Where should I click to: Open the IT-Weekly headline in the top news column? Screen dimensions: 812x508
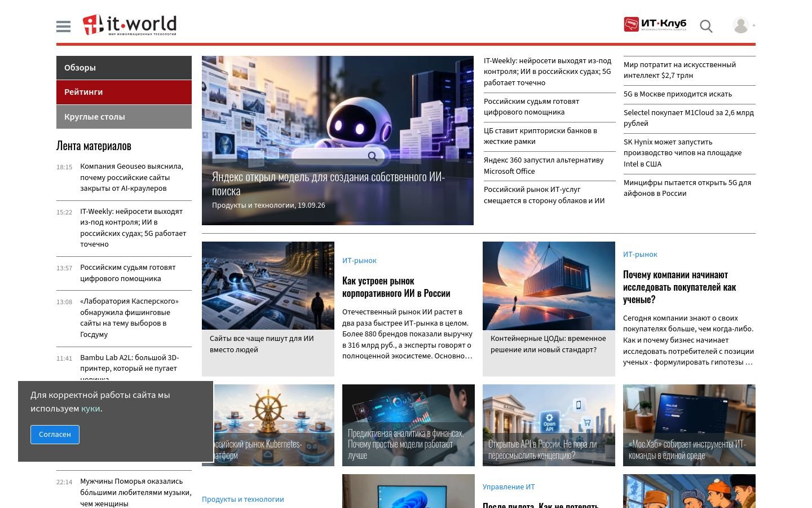[x=548, y=72]
